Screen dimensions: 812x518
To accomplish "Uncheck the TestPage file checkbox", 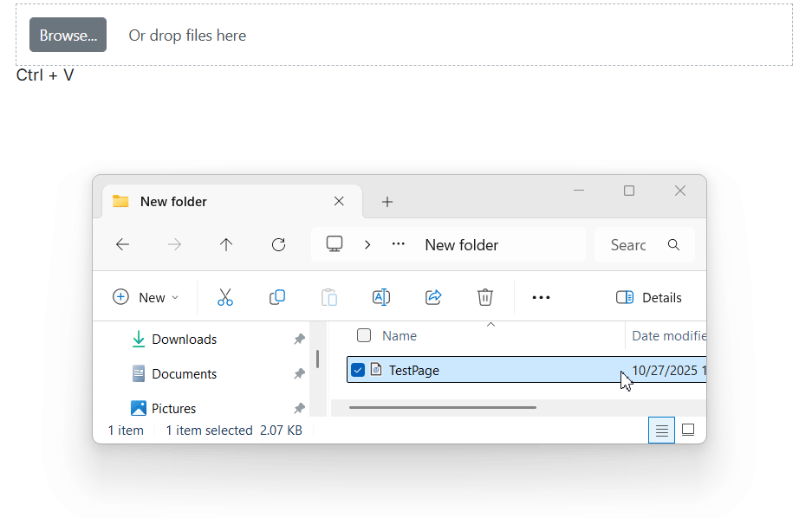I will [x=358, y=369].
